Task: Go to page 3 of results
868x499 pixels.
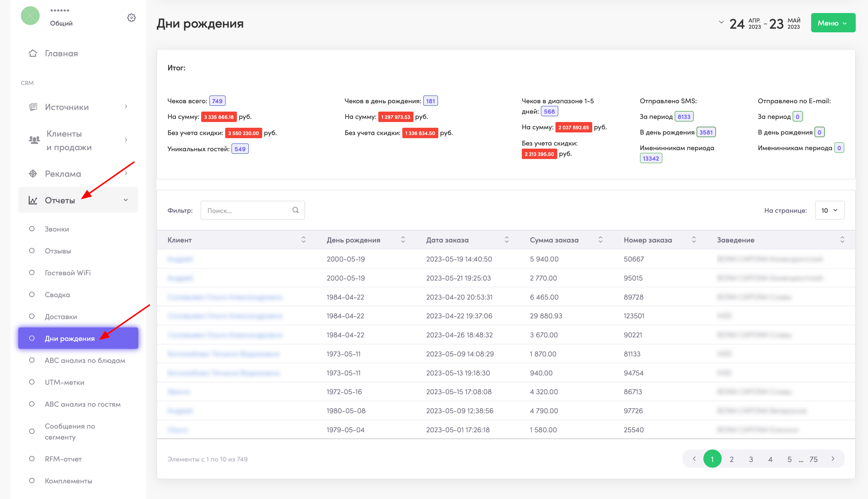Action: click(x=751, y=459)
